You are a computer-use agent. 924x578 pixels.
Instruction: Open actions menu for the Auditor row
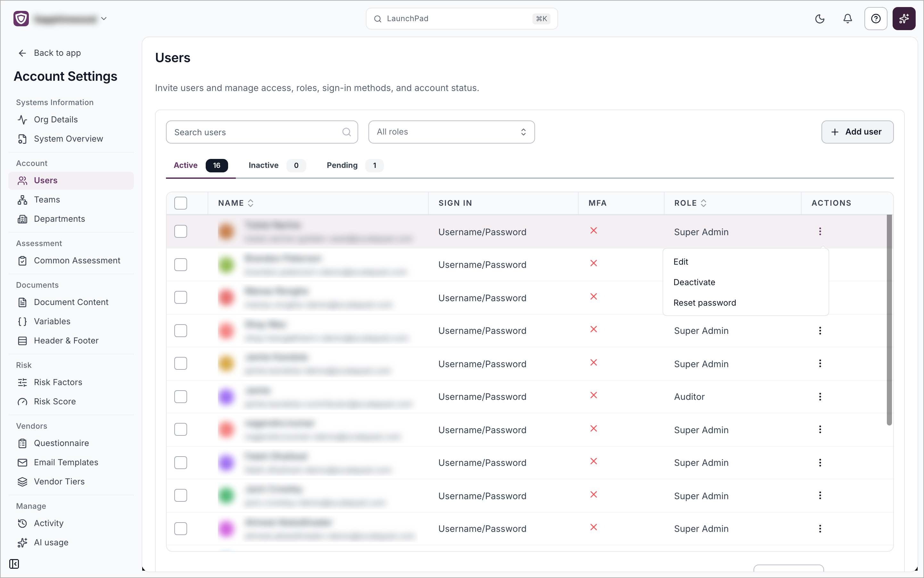pos(820,396)
